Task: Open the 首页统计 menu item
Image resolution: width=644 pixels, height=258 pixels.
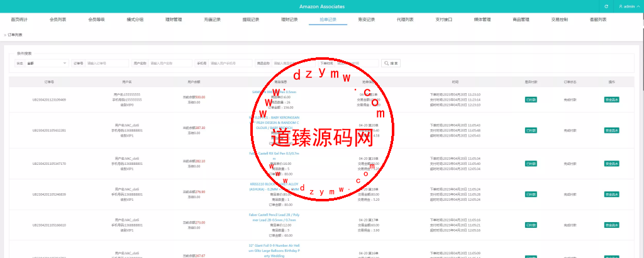Action: [x=19, y=20]
